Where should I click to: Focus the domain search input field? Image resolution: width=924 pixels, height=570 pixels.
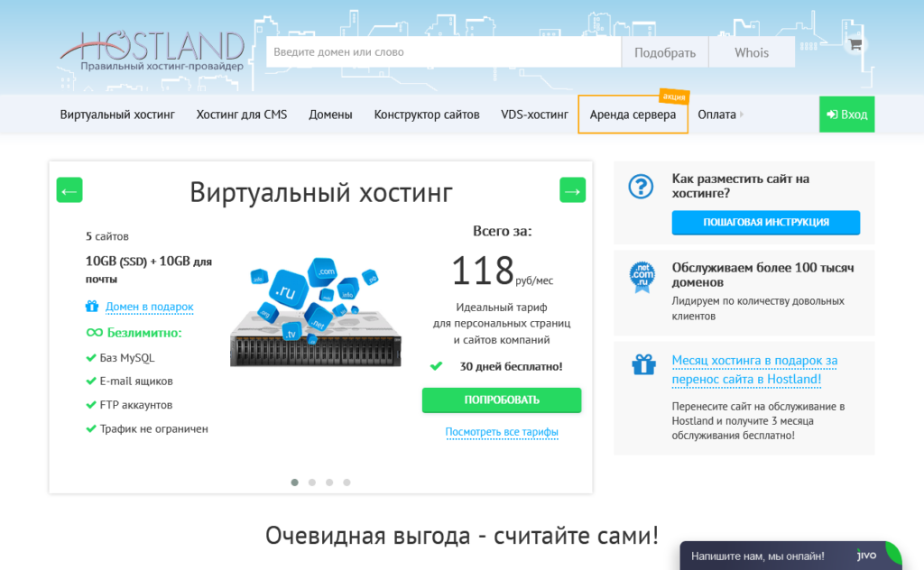[x=443, y=51]
